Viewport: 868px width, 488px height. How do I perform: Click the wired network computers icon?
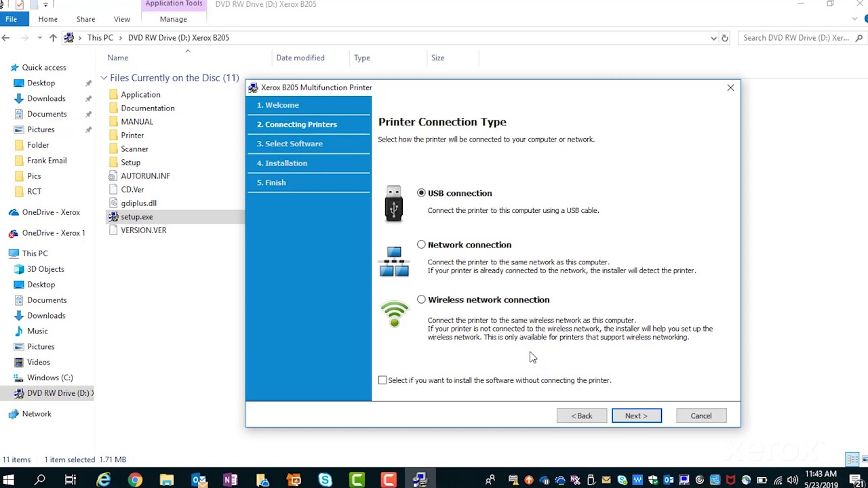(x=394, y=262)
